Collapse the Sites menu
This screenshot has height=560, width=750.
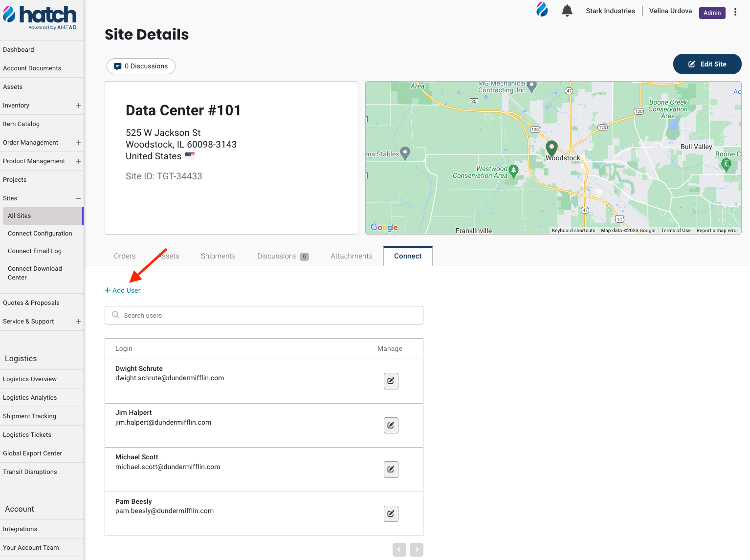click(78, 198)
